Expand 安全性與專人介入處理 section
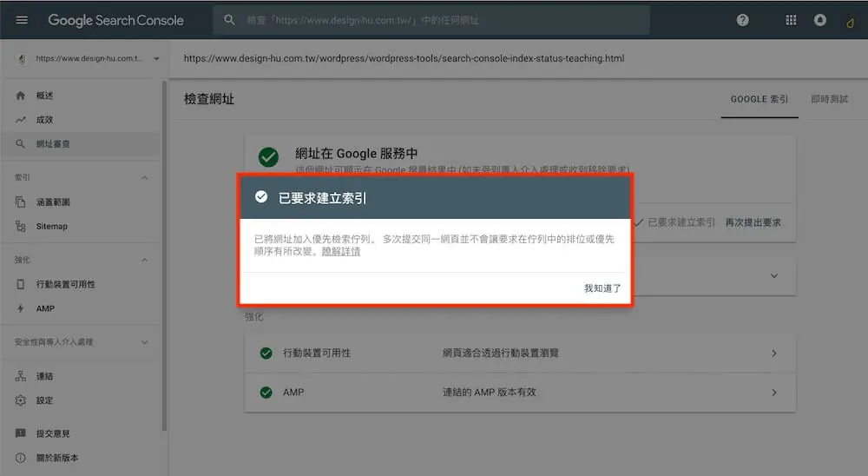This screenshot has width=868, height=476. pyautogui.click(x=144, y=342)
